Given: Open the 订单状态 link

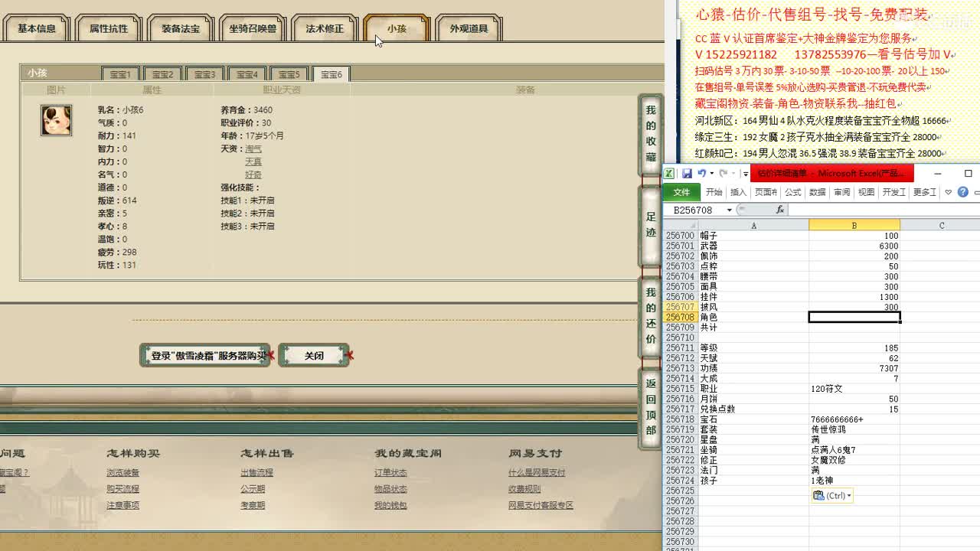Looking at the screenshot, I should coord(390,473).
